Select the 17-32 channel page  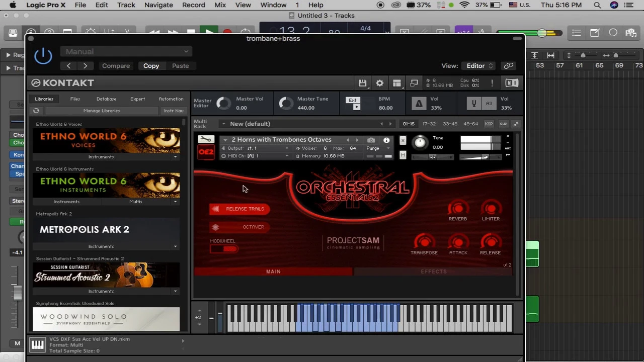tap(429, 124)
